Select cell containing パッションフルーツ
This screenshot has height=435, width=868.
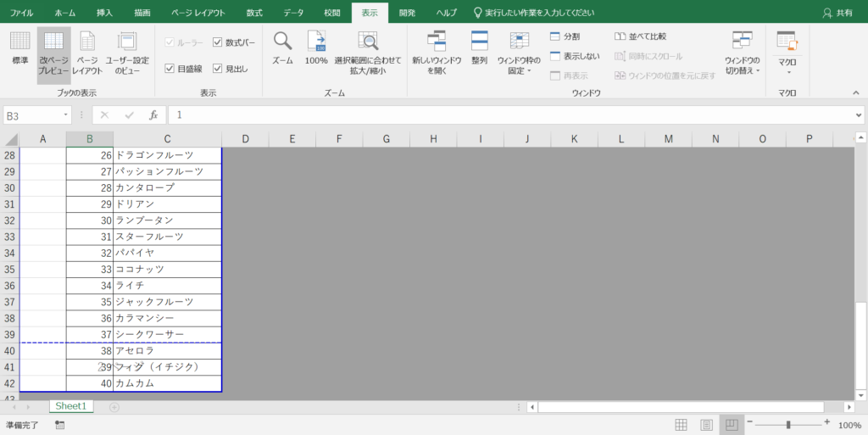tap(167, 171)
